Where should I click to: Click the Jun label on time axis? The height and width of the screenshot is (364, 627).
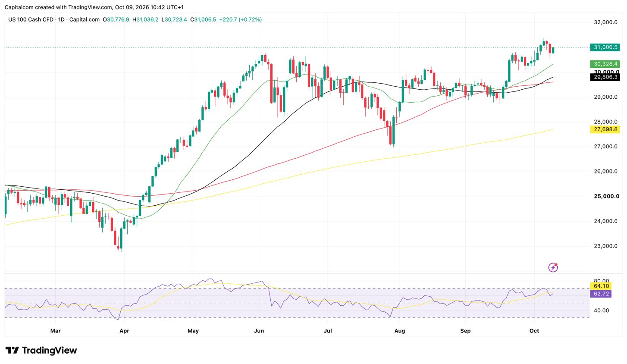click(x=259, y=331)
